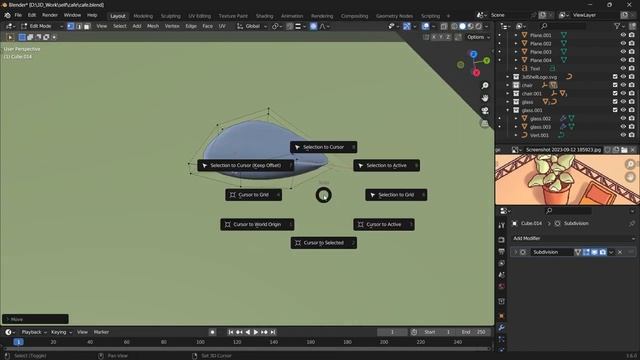Open the Tool properties tab icon
This screenshot has width=640, height=360.
[x=502, y=225]
